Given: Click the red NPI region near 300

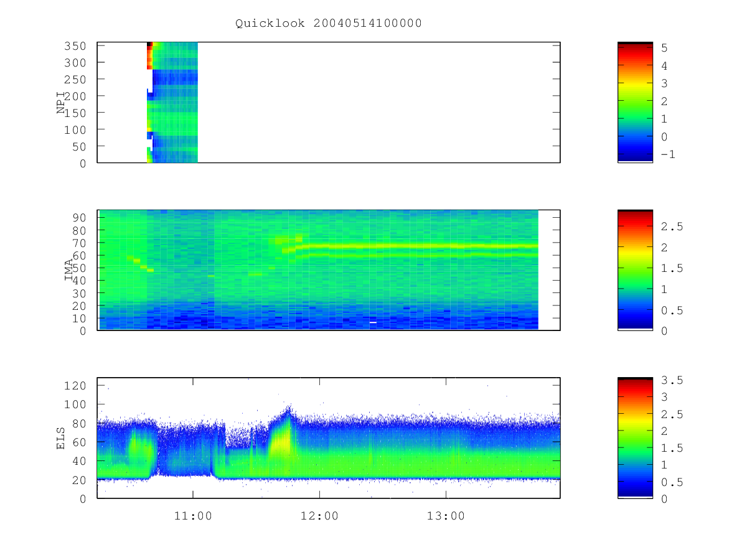Looking at the screenshot, I should 149,57.
